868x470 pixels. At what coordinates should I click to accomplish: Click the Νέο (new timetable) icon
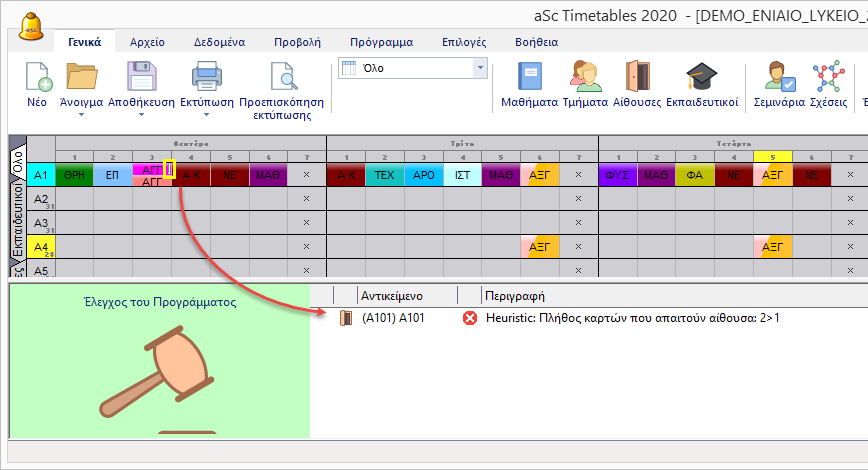tap(37, 79)
